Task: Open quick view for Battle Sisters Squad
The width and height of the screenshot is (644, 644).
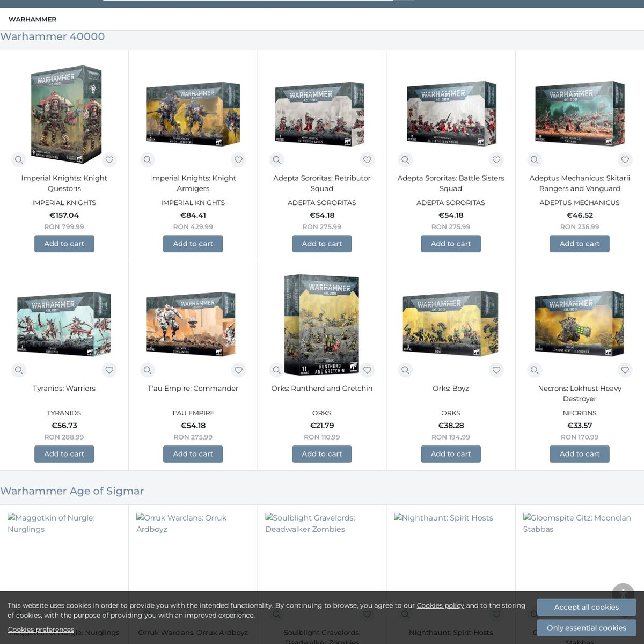Action: click(405, 159)
